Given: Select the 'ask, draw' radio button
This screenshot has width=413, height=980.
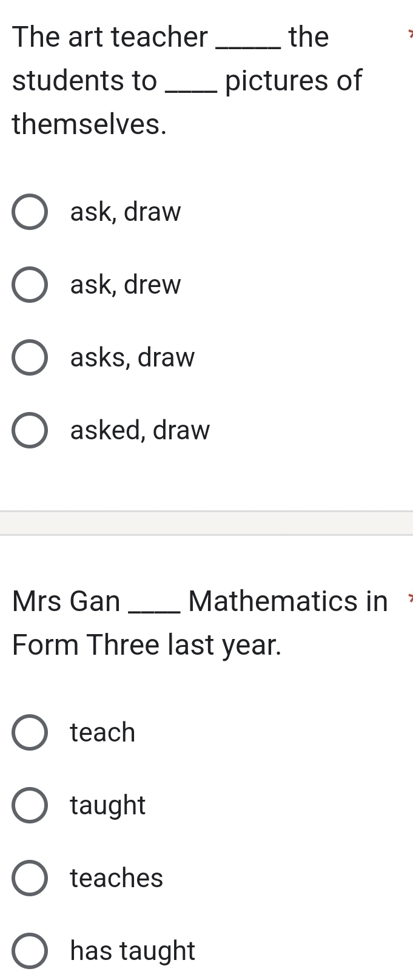Looking at the screenshot, I should click(x=30, y=212).
